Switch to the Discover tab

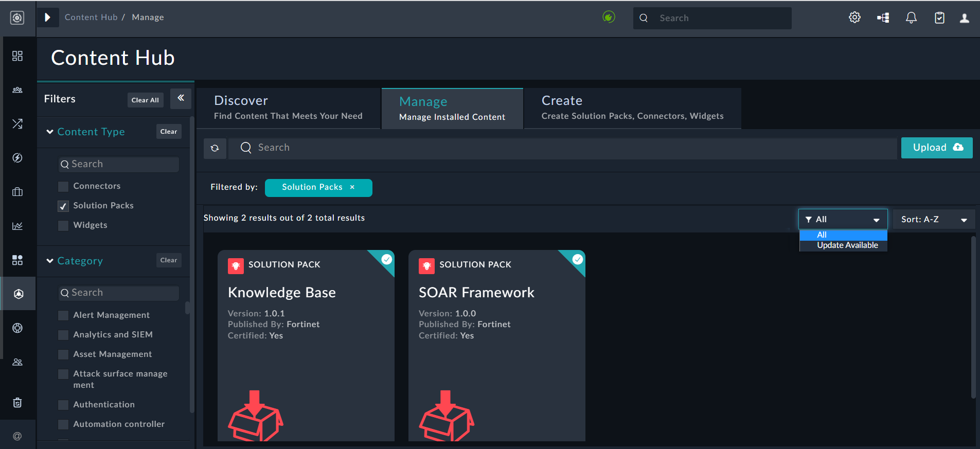288,108
